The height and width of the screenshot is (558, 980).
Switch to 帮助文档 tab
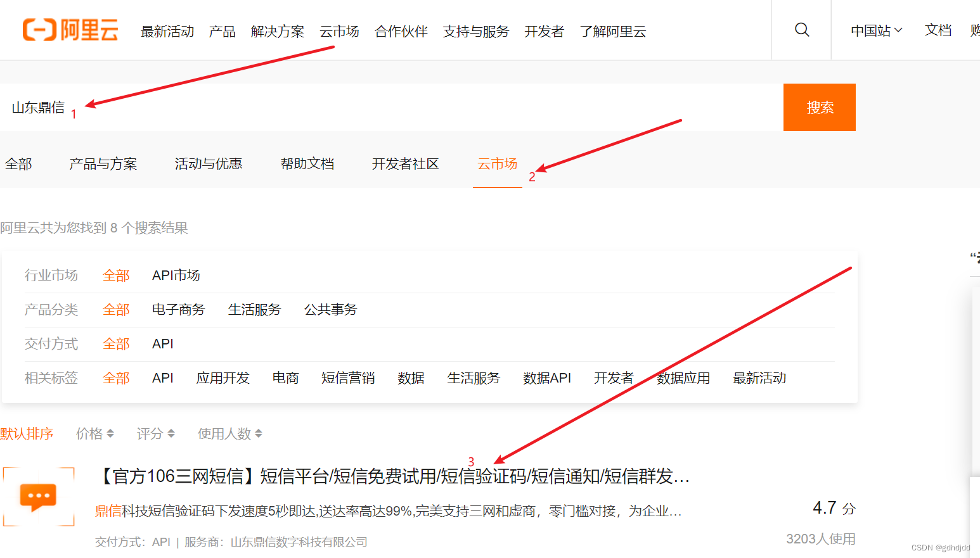(x=307, y=164)
